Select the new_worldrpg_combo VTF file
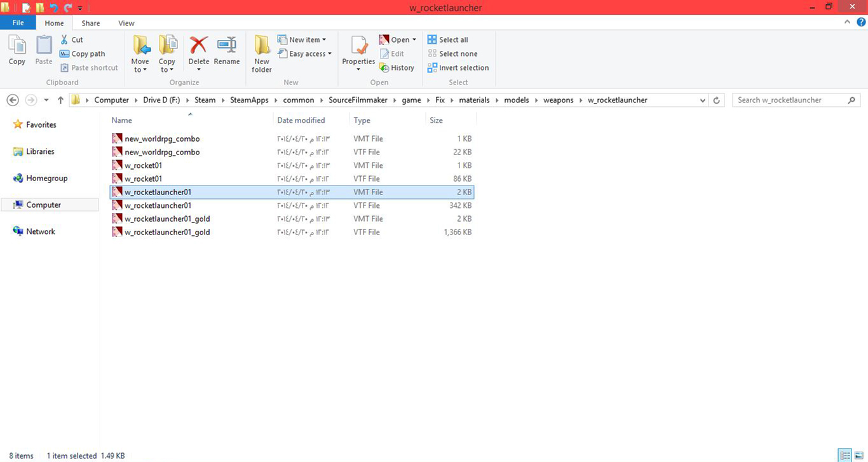The image size is (868, 462). tap(292, 152)
